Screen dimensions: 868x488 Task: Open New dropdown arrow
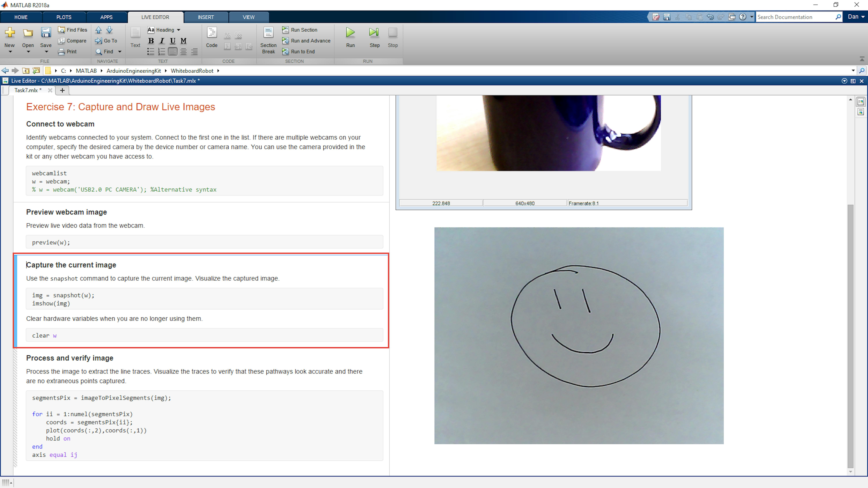click(x=10, y=52)
